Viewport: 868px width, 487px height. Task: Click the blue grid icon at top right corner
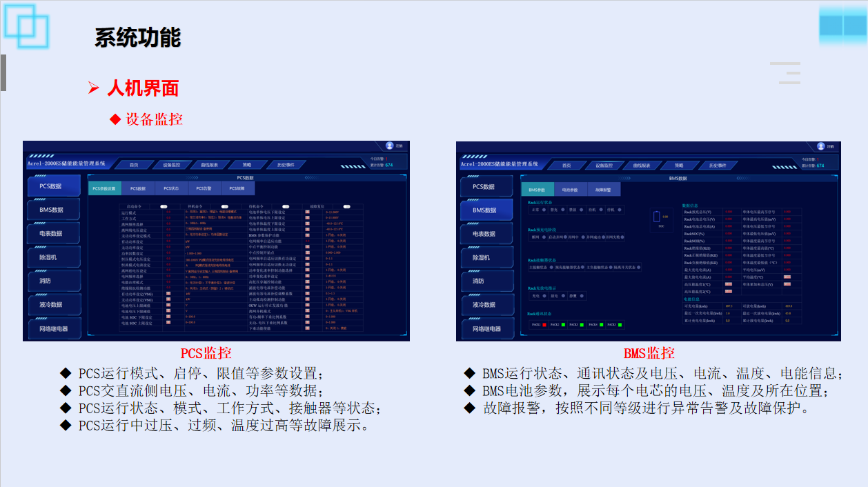point(842,26)
